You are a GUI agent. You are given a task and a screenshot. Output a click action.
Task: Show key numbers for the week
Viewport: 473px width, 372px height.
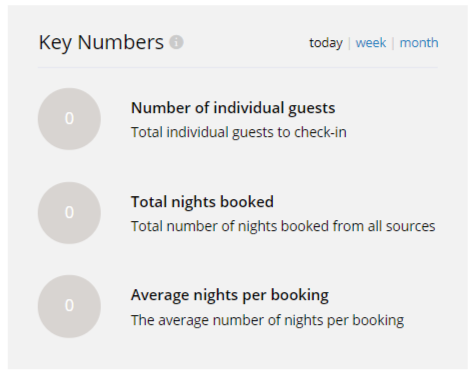(371, 43)
